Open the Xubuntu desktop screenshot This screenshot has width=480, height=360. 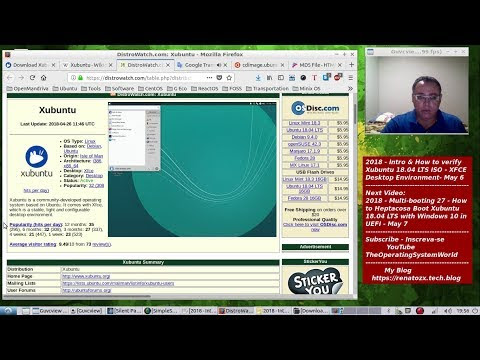[192, 169]
